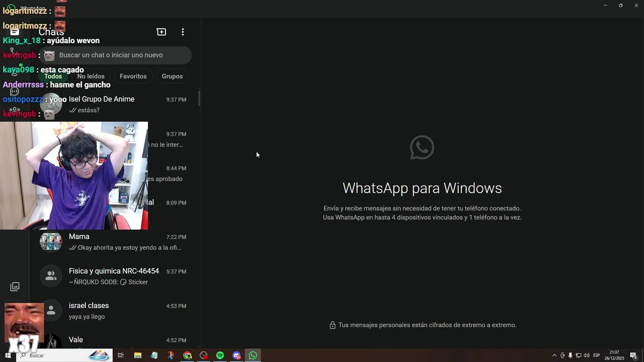644x362 pixels.
Task: Select the Fisica y quimica group avatar
Action: click(51, 276)
